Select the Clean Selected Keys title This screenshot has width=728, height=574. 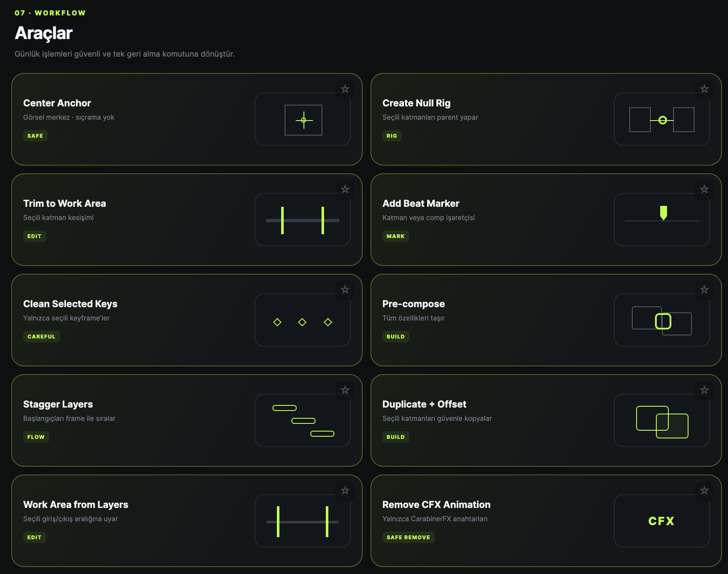(70, 304)
